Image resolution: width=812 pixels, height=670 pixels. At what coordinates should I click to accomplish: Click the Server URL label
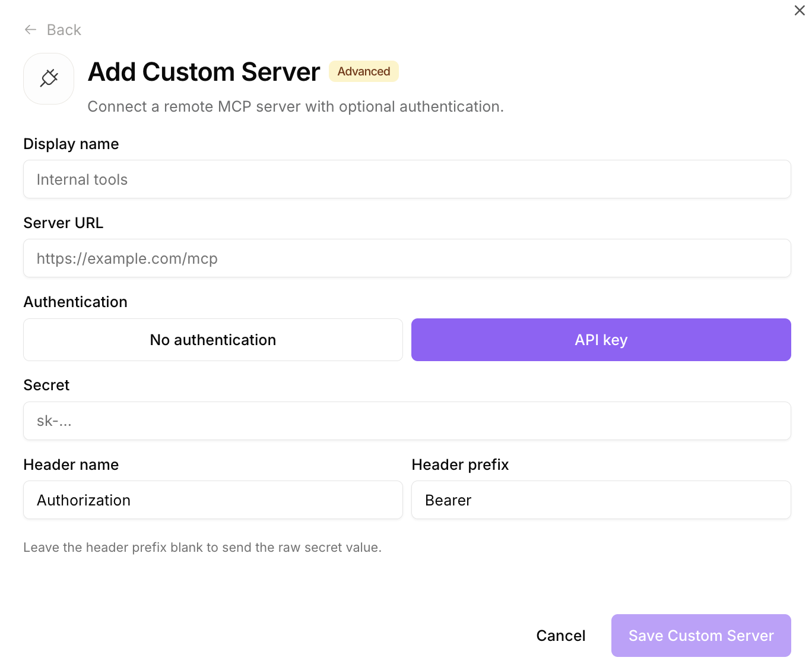pyautogui.click(x=64, y=223)
